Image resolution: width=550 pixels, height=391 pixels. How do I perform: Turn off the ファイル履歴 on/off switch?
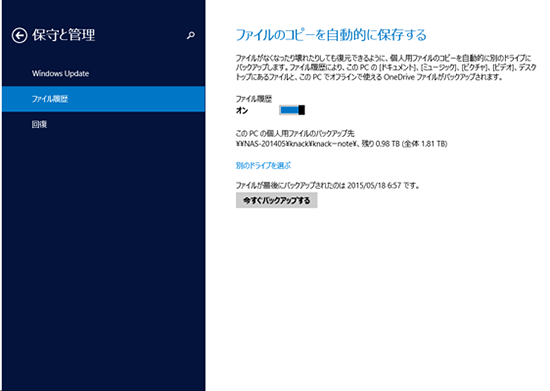292,110
